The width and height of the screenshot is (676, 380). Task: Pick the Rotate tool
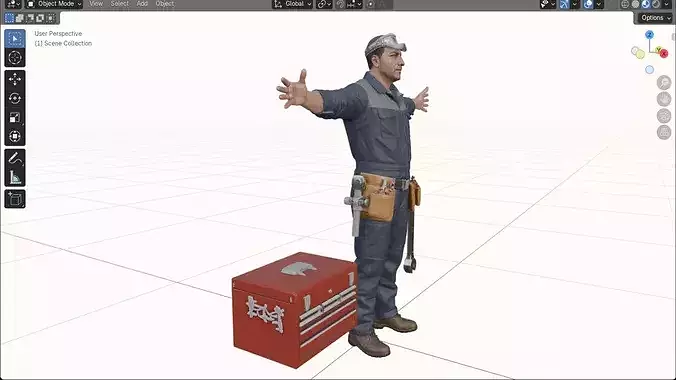pos(15,98)
